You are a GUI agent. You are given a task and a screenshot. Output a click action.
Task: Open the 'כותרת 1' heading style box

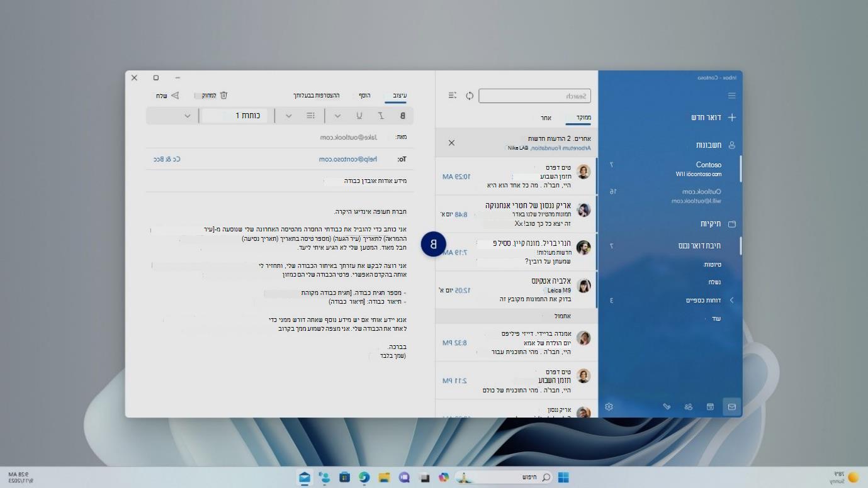pyautogui.click(x=236, y=116)
